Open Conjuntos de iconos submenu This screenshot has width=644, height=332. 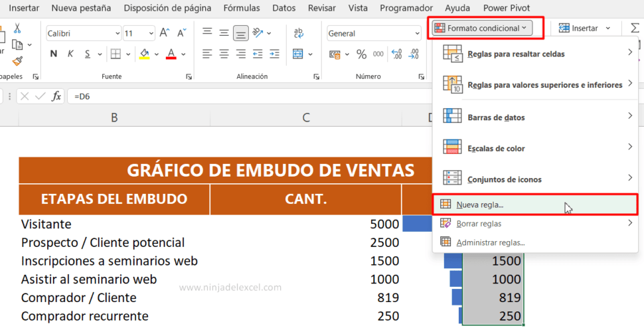click(535, 179)
